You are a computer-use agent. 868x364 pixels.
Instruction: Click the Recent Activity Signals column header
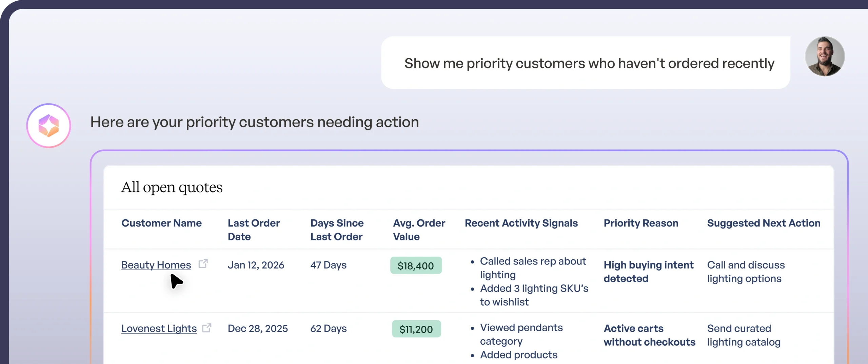[521, 223]
